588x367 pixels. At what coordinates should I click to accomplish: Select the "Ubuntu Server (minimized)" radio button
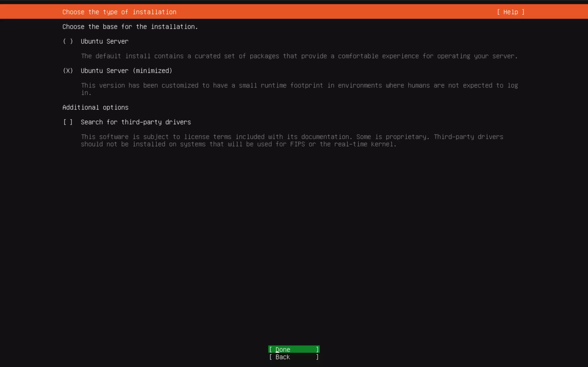click(68, 71)
